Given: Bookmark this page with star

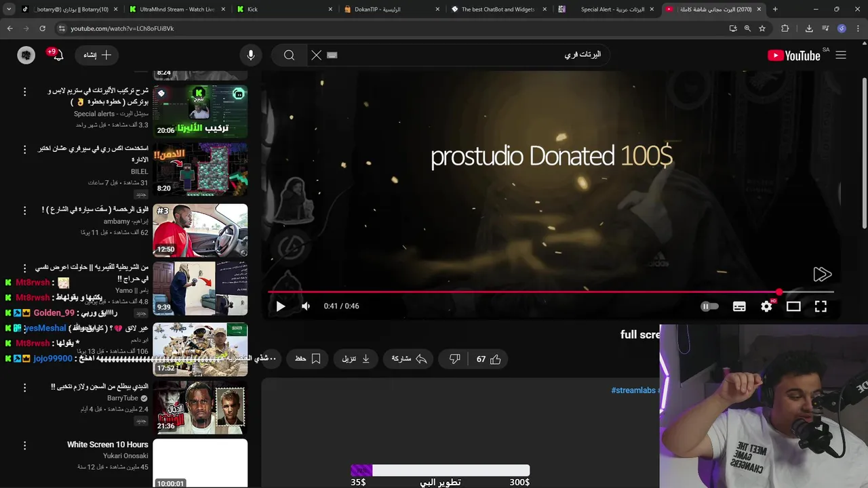Looking at the screenshot, I should pyautogui.click(x=762, y=28).
